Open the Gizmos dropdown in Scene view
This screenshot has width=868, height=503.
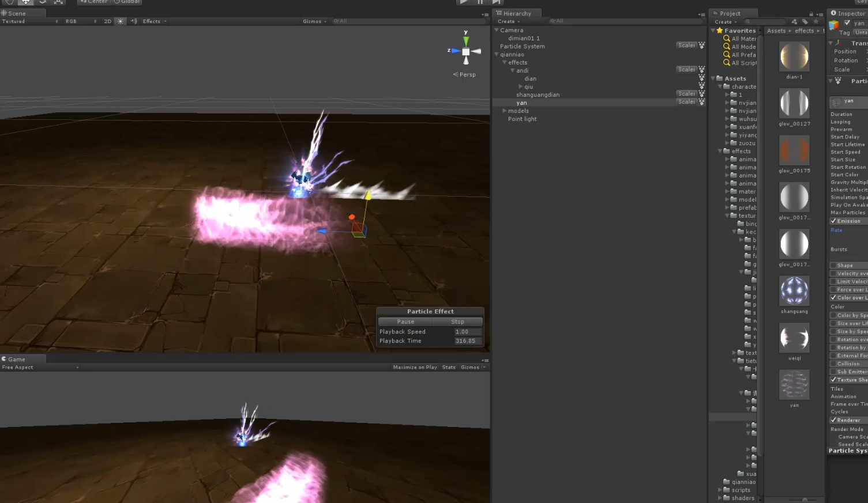[315, 21]
